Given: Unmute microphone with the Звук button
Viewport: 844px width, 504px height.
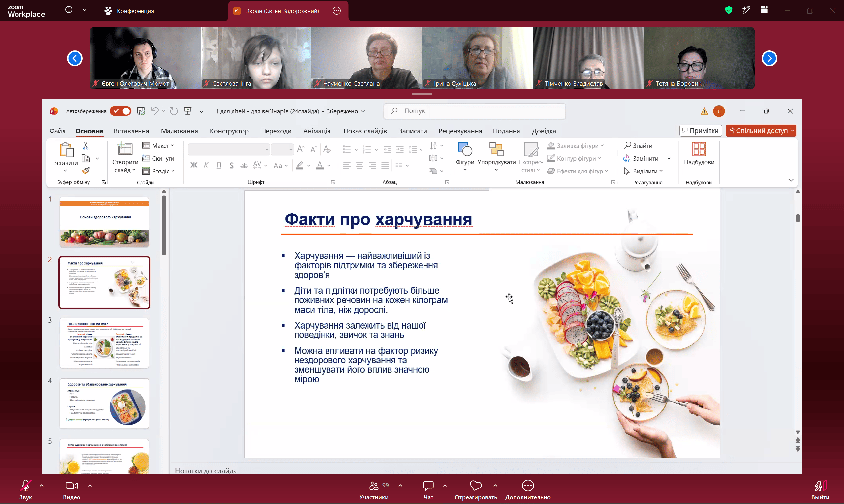Looking at the screenshot, I should tap(25, 490).
